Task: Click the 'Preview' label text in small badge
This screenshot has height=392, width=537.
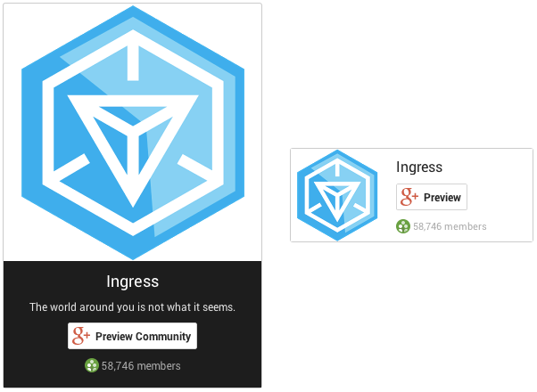Action: coord(442,198)
